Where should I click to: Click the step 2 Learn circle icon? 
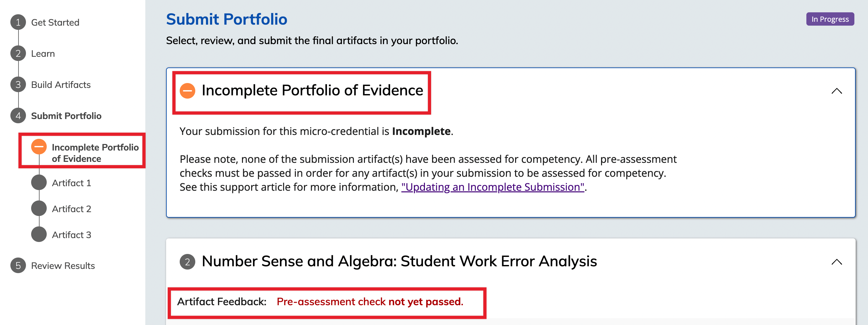(x=18, y=54)
